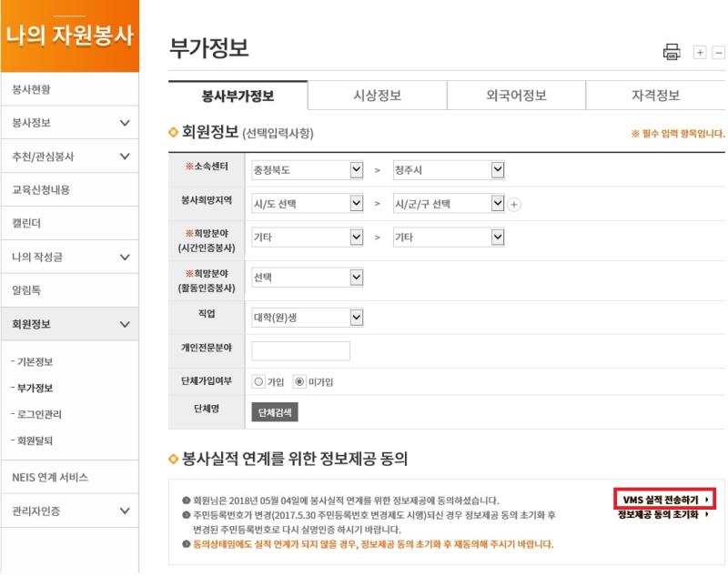Expand the 봉사정보 sidebar chevron
Image resolution: width=728 pixels, height=577 pixels.
click(125, 123)
